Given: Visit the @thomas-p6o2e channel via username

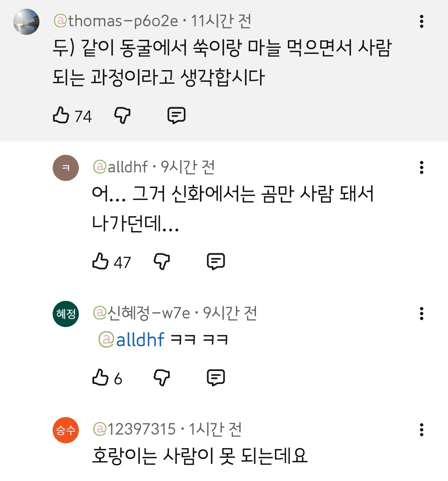Looking at the screenshot, I should coord(116,21).
